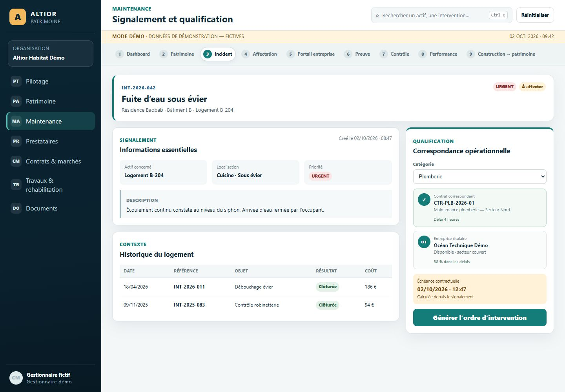Screen dimensions: 565x392
Task: Click the 186 € cost cell
Action: pyautogui.click(x=370, y=287)
